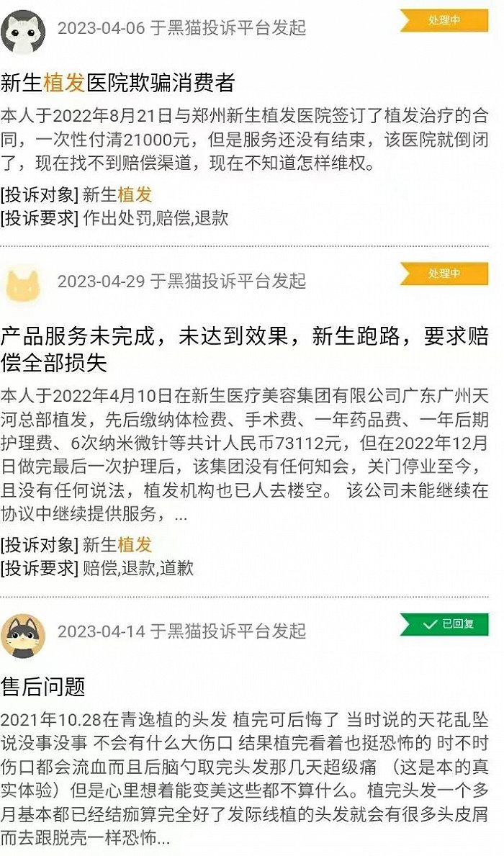Click 赔偿,退款,道歉 complaint demands
Screen dimensions: 504x856
(x=138, y=568)
